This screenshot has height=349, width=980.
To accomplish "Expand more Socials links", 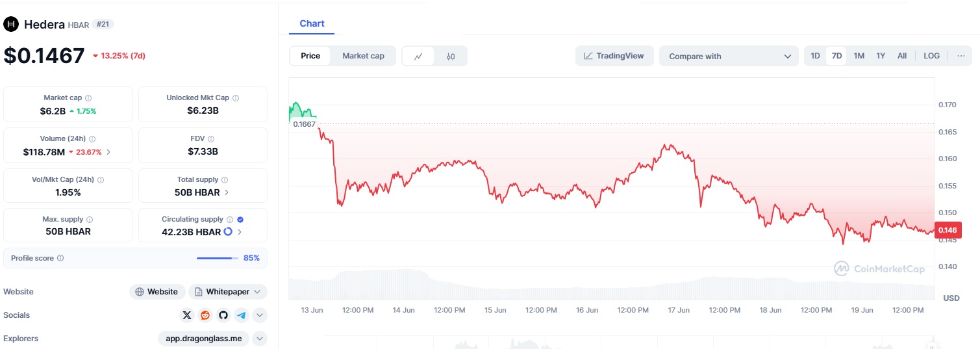I will tap(260, 315).
